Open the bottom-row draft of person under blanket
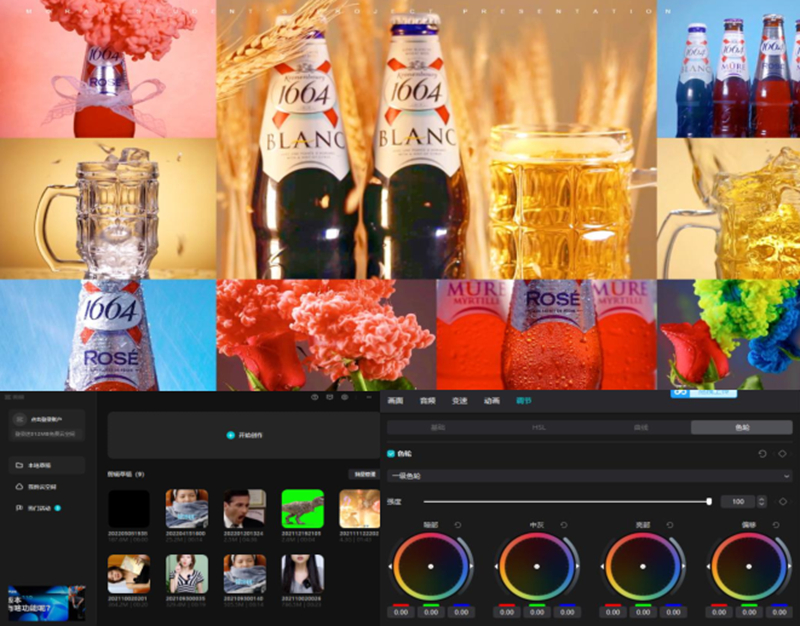The height and width of the screenshot is (626, 800). (245, 574)
